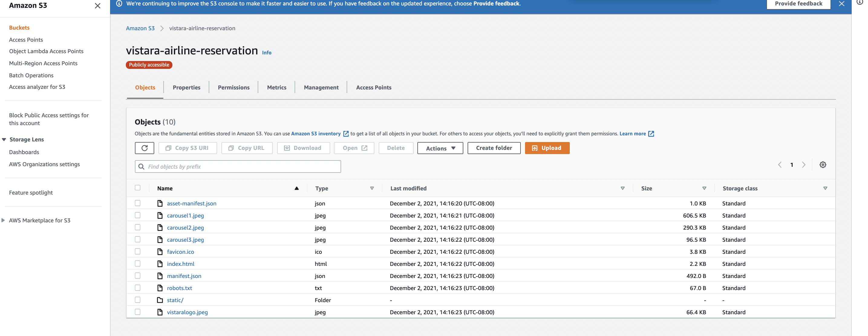Switch to the Permissions tab

coord(233,87)
